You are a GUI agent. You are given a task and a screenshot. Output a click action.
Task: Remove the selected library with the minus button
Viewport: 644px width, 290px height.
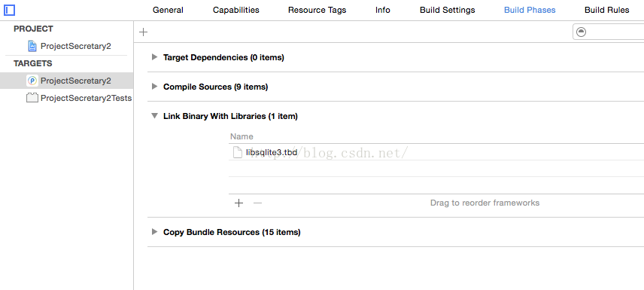coord(257,203)
